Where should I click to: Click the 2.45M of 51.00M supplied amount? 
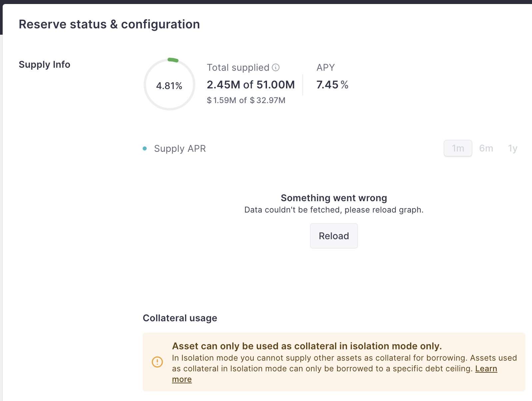coord(251,85)
